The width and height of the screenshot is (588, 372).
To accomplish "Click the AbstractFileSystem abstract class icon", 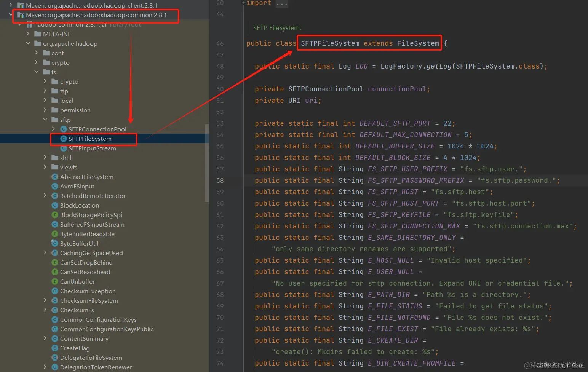I will [55, 177].
